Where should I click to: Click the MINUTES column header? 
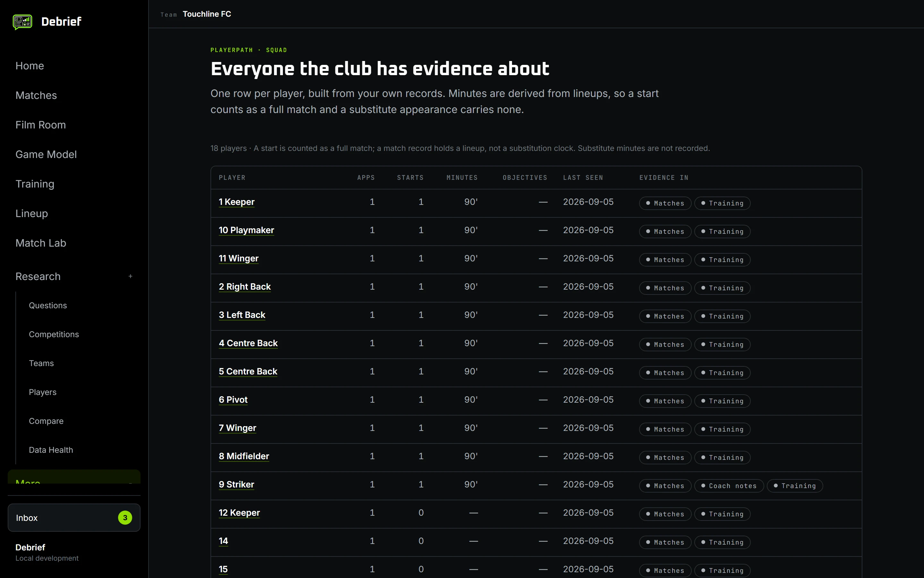(x=462, y=178)
